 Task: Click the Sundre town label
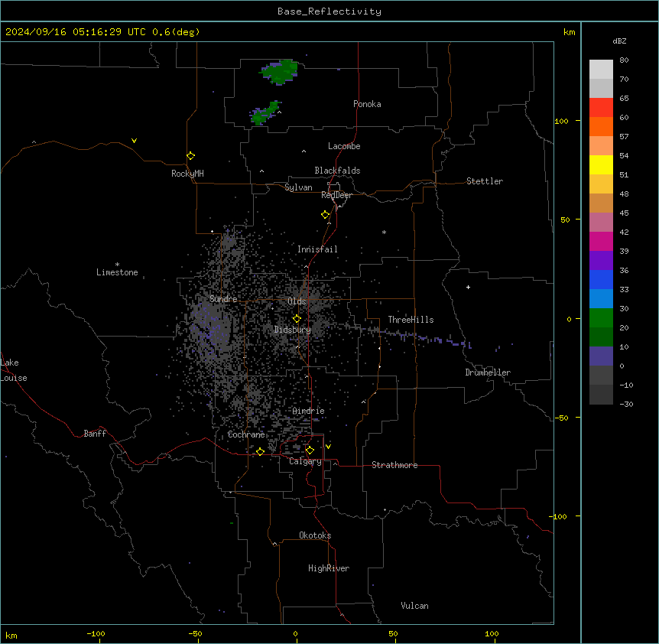click(223, 299)
